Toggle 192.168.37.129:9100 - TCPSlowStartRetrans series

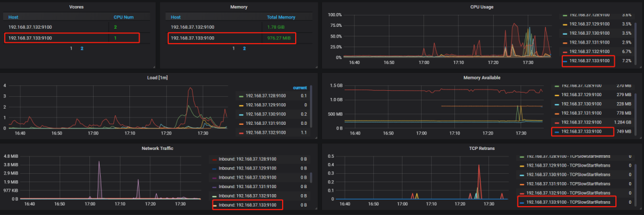pos(568,165)
